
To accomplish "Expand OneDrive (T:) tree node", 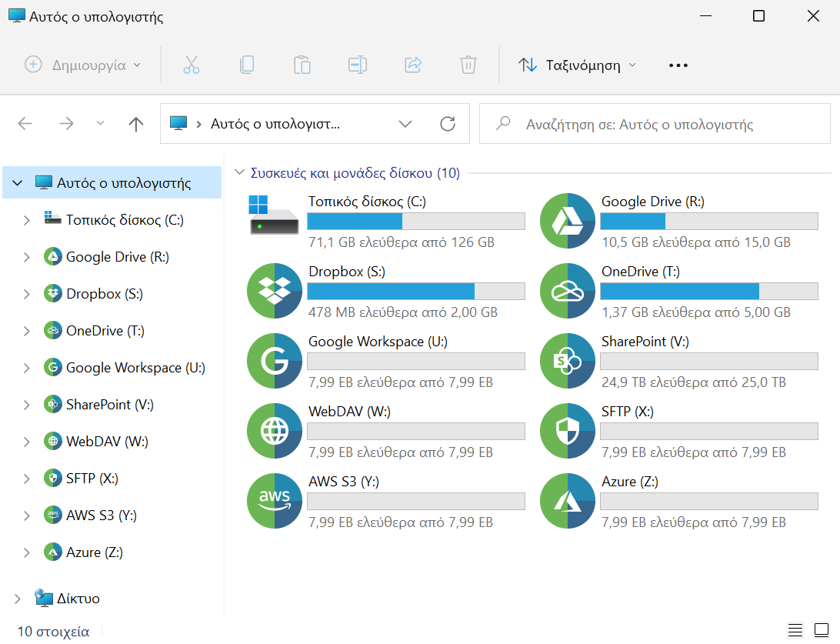I will [26, 331].
